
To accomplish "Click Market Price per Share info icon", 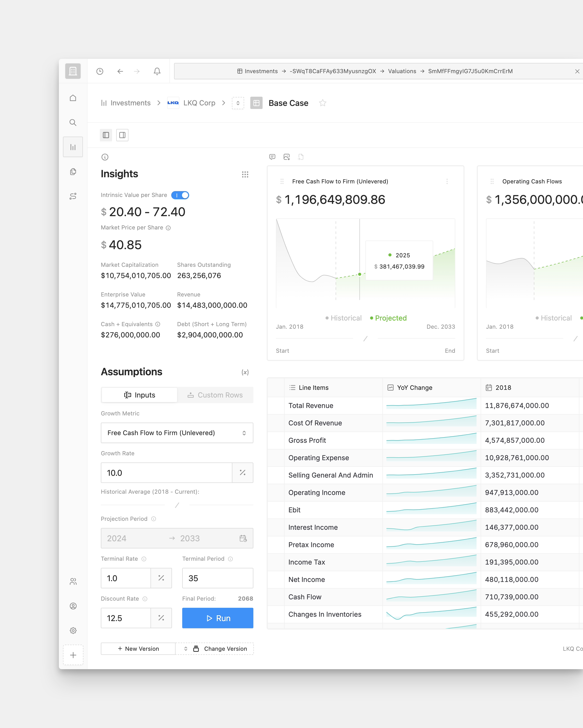I will coord(168,228).
